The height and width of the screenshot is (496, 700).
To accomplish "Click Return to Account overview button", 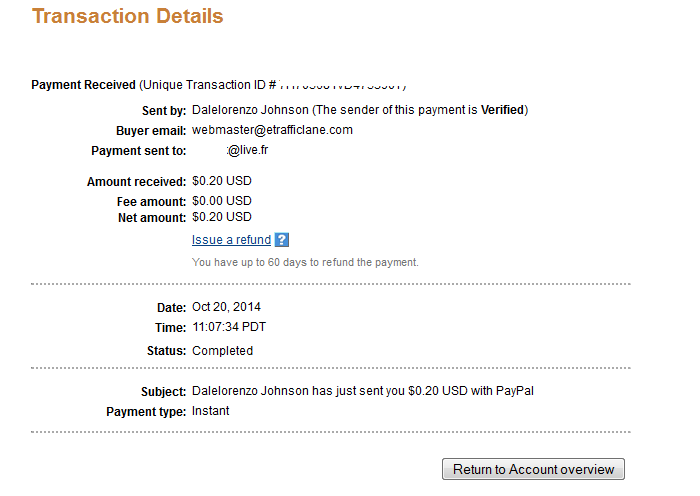I will click(533, 469).
